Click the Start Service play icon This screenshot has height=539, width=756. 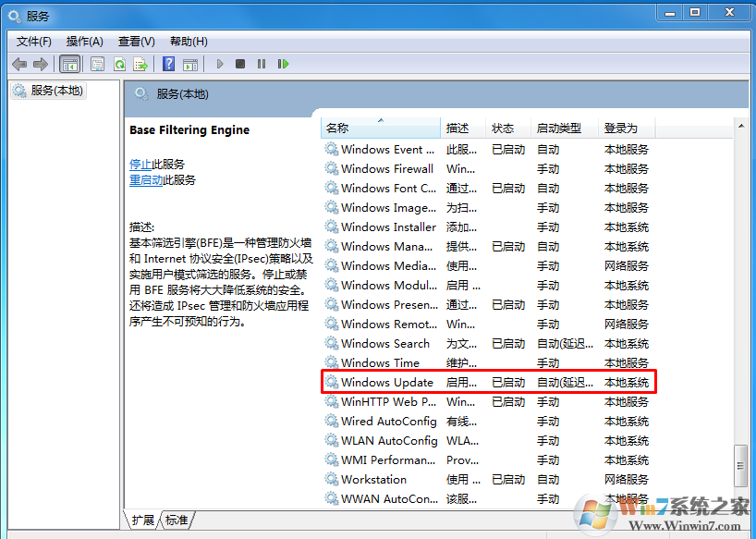point(220,64)
